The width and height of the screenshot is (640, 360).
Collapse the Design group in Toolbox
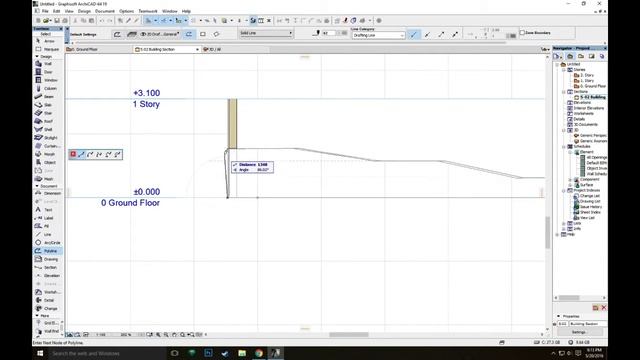[x=37, y=56]
